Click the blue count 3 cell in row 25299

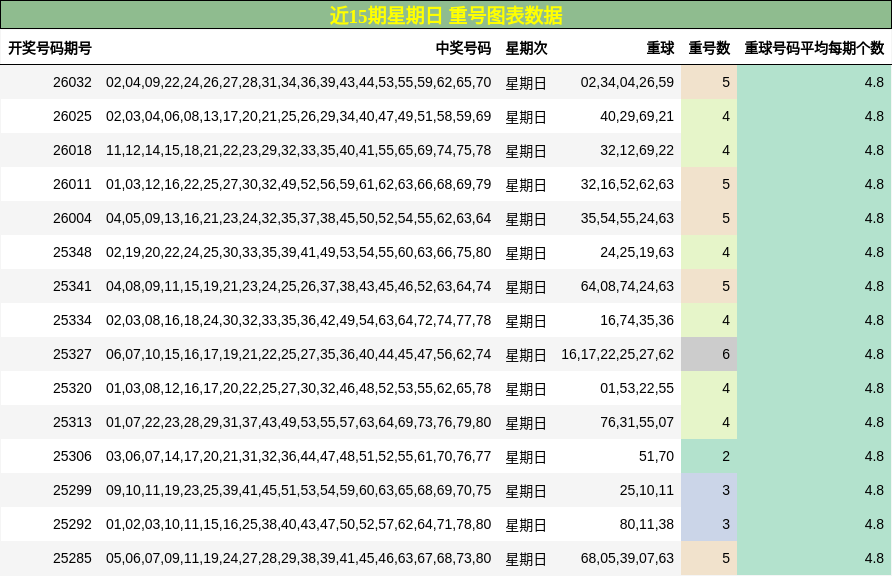click(709, 490)
